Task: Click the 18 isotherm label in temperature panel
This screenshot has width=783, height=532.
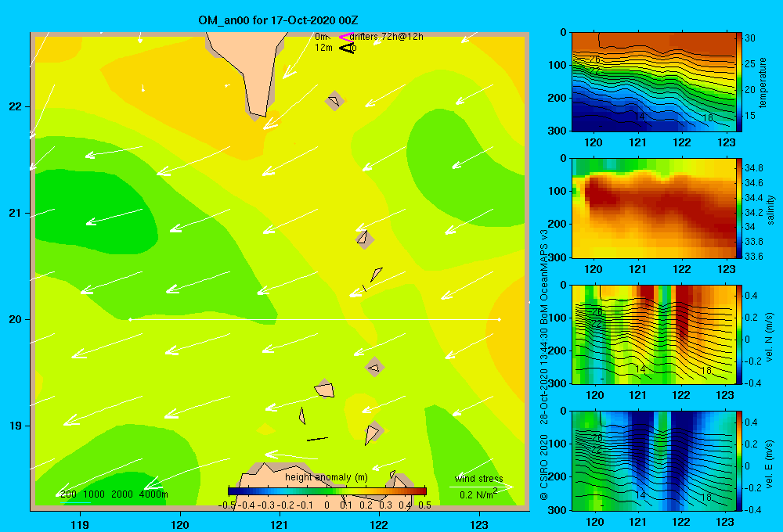Action: [x=708, y=118]
